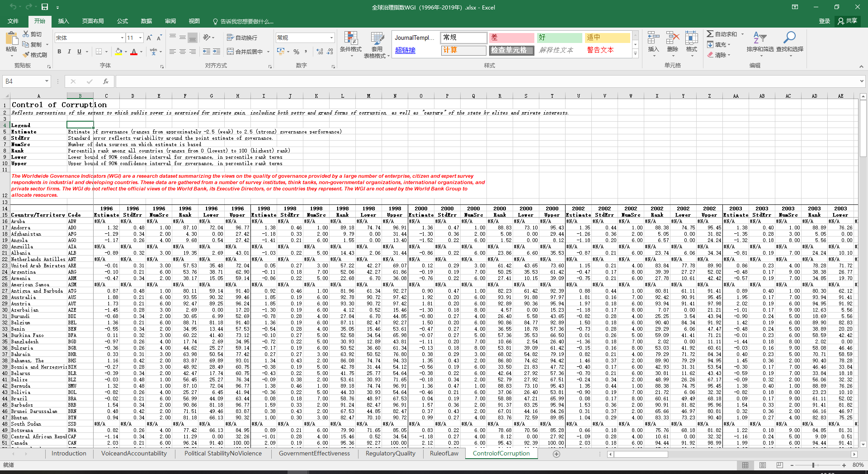The height and width of the screenshot is (474, 868).
Task: Collapse the ribbon
Action: point(861,66)
